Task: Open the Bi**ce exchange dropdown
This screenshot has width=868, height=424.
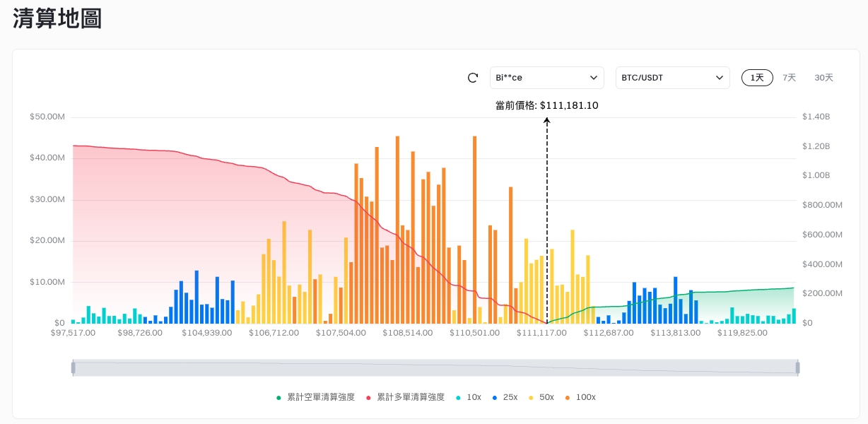Action: 546,78
